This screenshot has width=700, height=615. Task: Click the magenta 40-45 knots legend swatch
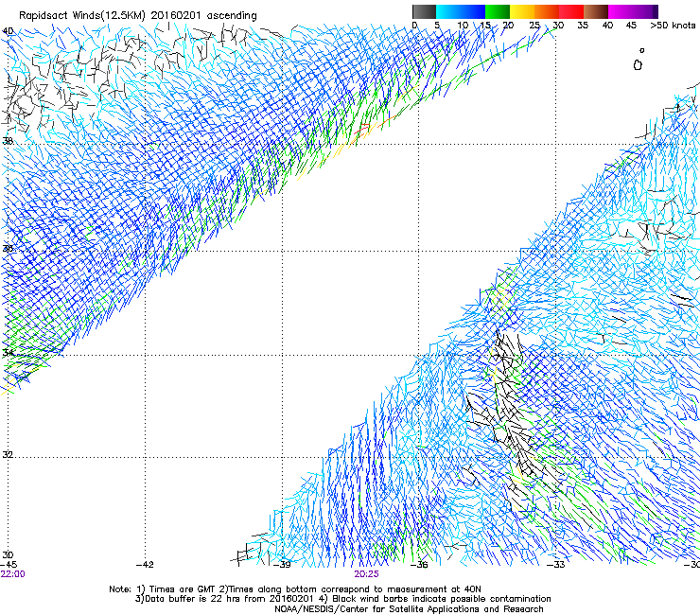[x=621, y=11]
